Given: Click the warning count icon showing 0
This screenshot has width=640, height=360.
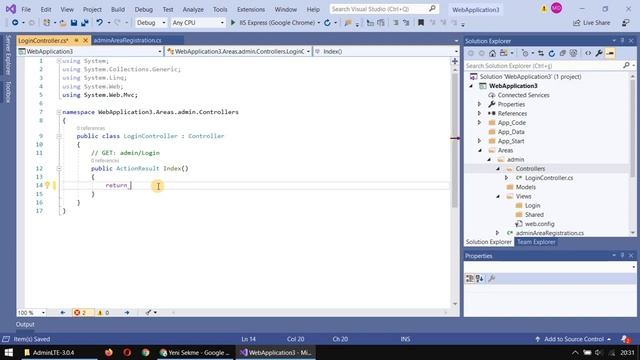Looking at the screenshot, I should pos(100,312).
